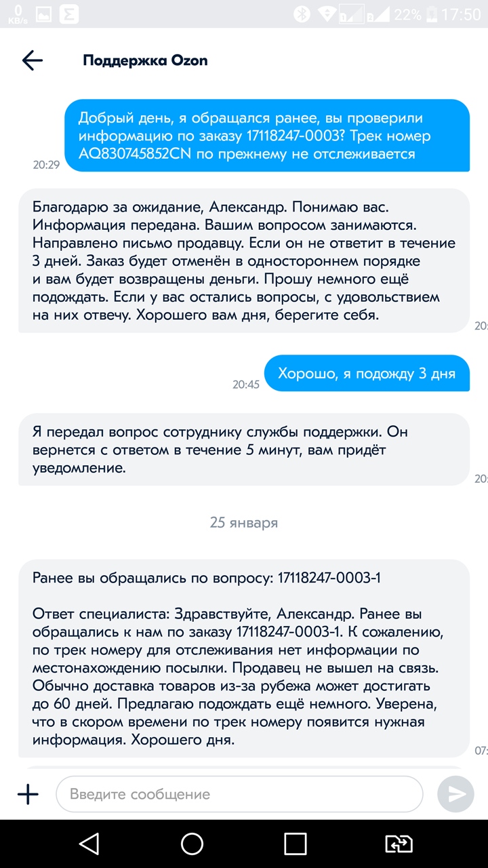Tap the back arrow icon
Screen dimensions: 488x868
(x=32, y=60)
